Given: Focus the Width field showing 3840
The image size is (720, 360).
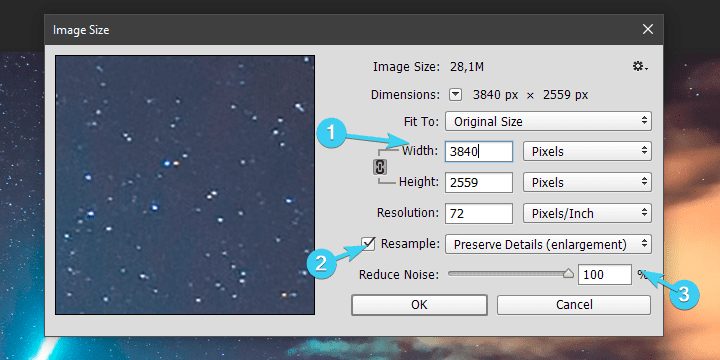Looking at the screenshot, I should (478, 152).
